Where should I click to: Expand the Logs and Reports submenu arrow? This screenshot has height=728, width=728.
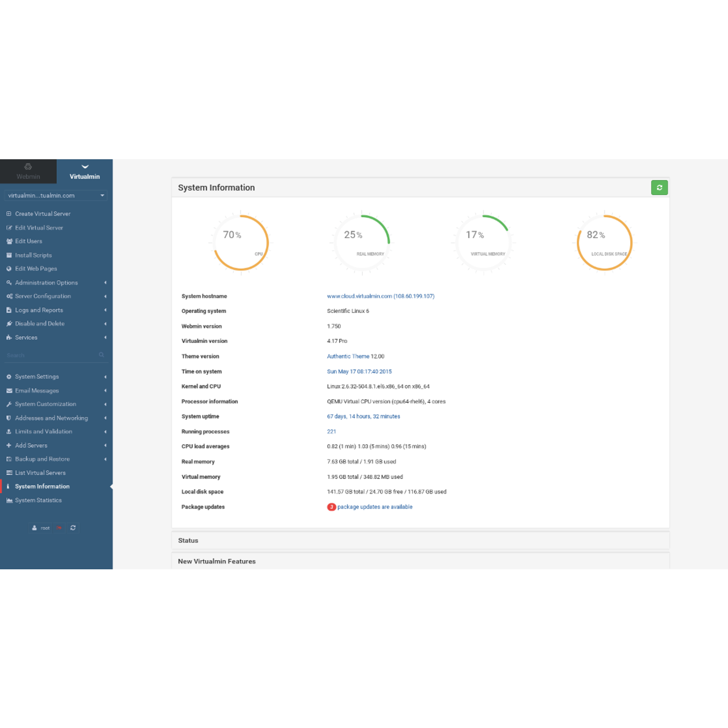pos(105,310)
